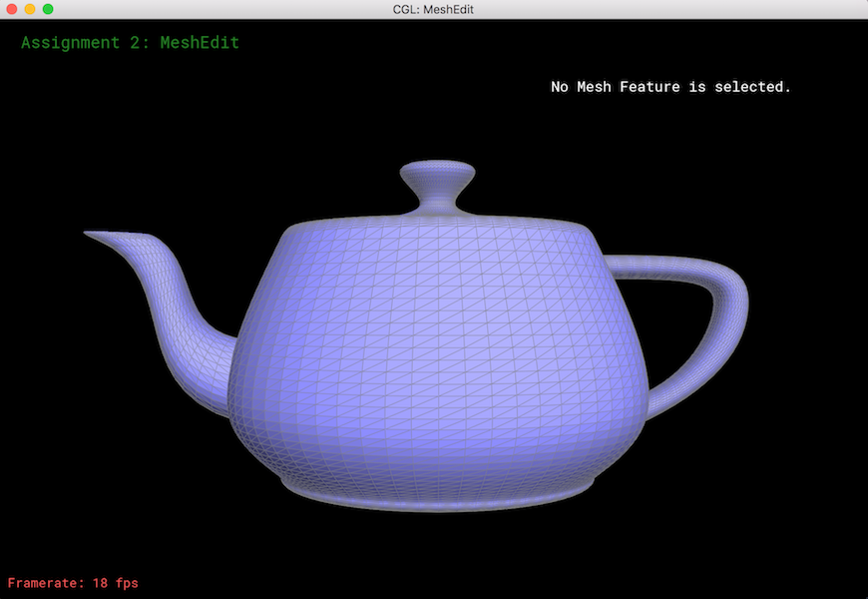Viewport: 868px width, 599px height.
Task: Click the yellow minimize window button
Action: click(x=30, y=9)
